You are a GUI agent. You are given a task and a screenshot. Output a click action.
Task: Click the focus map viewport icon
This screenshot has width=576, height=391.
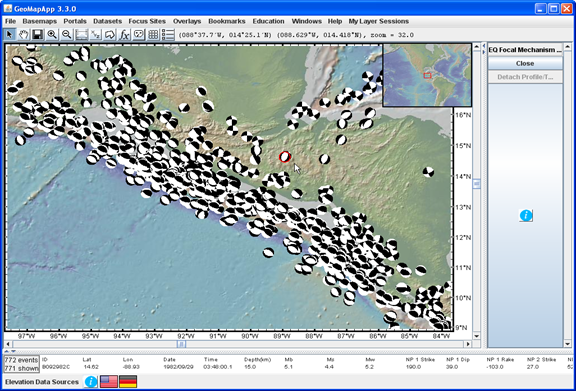[81, 35]
